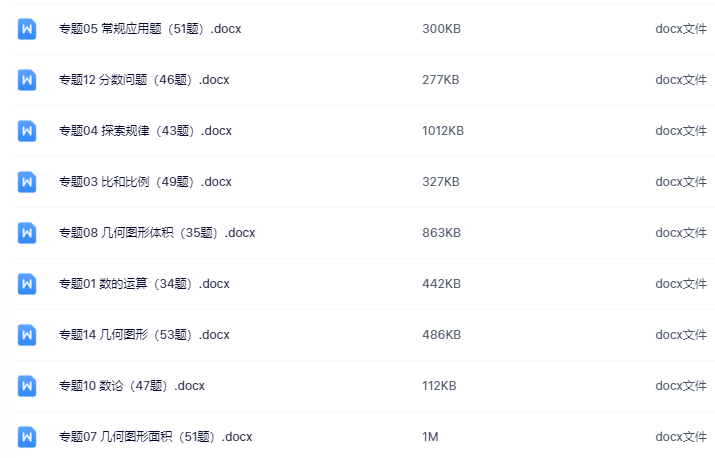Open file 专题14 几何图形（53题）.docx
Image resolution: width=715 pixels, height=458 pixels.
click(x=144, y=335)
